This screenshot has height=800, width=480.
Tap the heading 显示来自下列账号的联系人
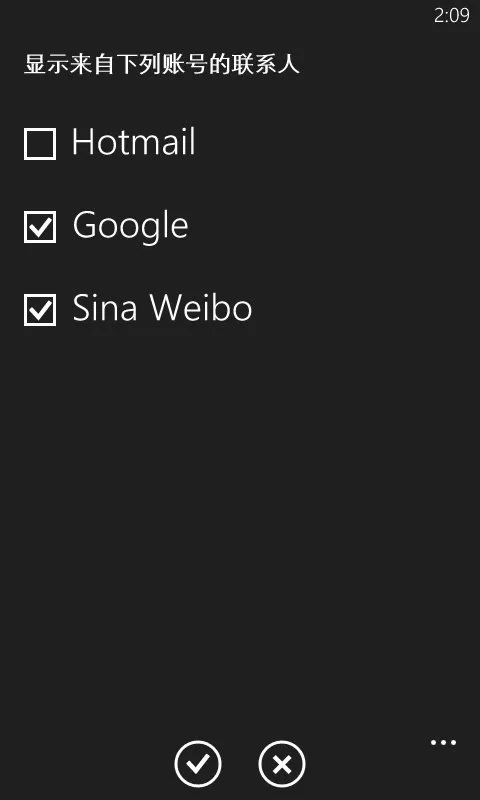161,65
